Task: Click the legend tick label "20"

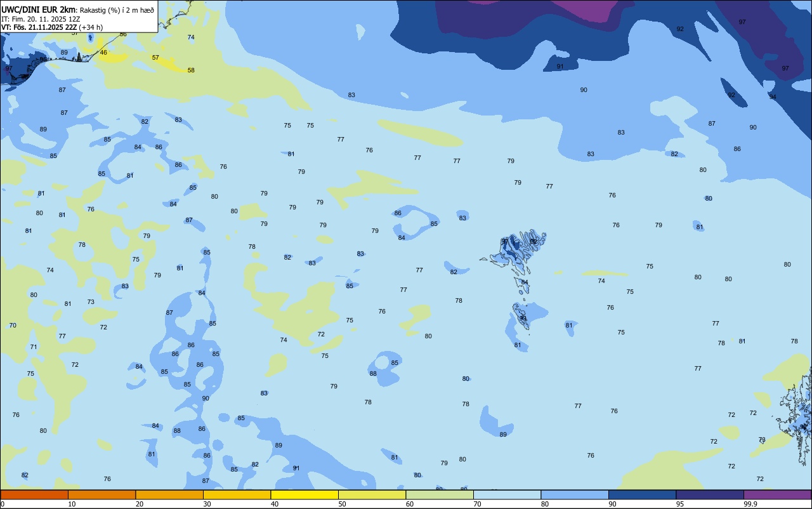Action: [140, 504]
